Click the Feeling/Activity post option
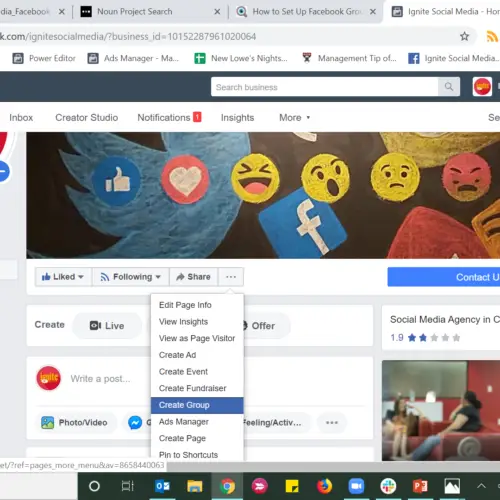This screenshot has width=500, height=500. click(x=277, y=422)
